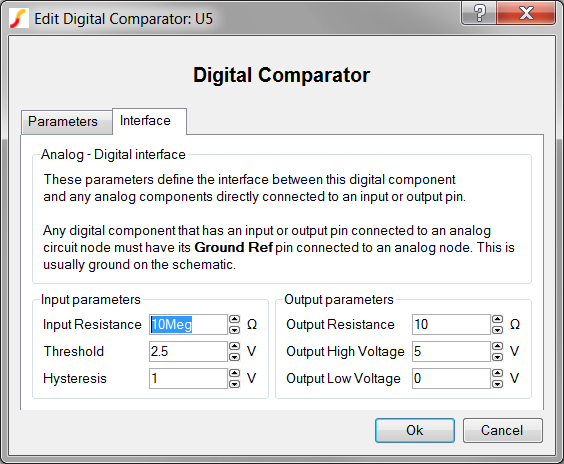Viewport: 564px width, 464px height.
Task: Click the help question mark button
Action: coord(479,14)
